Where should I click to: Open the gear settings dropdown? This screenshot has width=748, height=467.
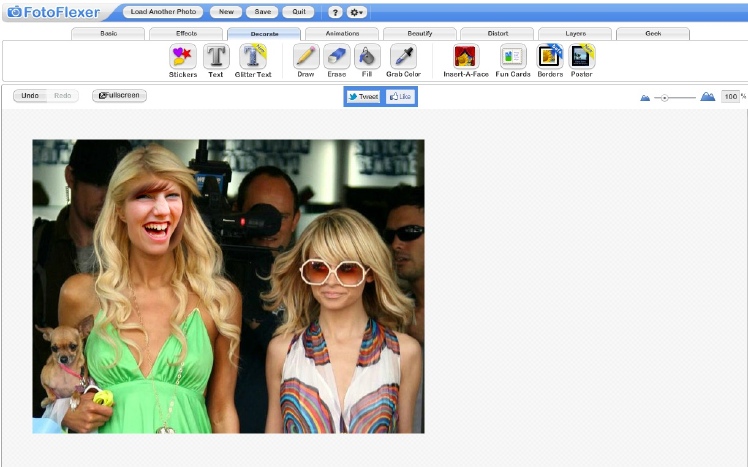pos(357,12)
